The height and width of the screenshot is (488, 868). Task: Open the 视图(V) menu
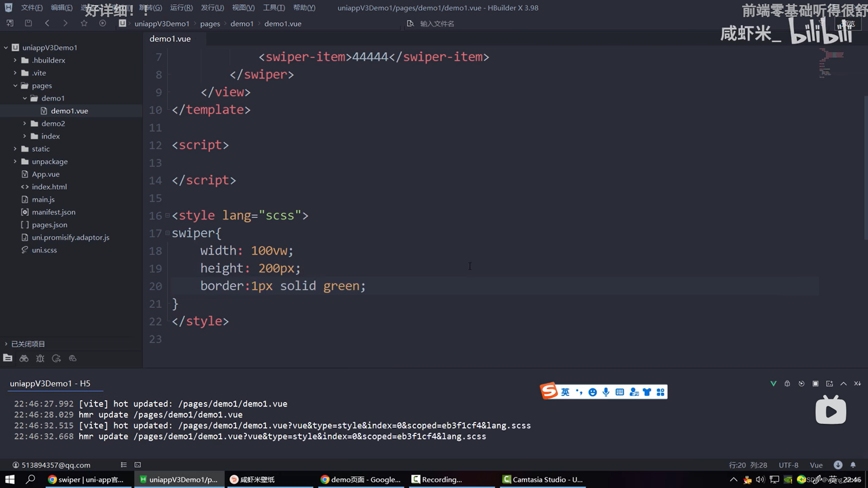pos(243,8)
